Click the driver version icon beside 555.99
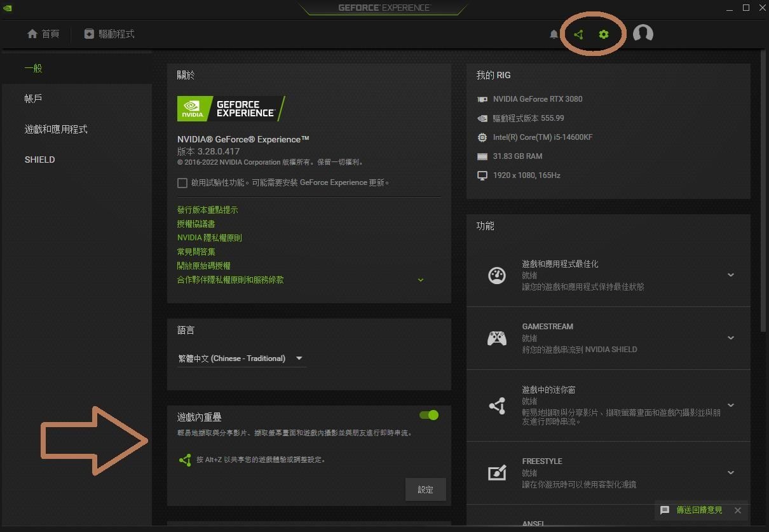Image resolution: width=769 pixels, height=532 pixels. [x=482, y=118]
